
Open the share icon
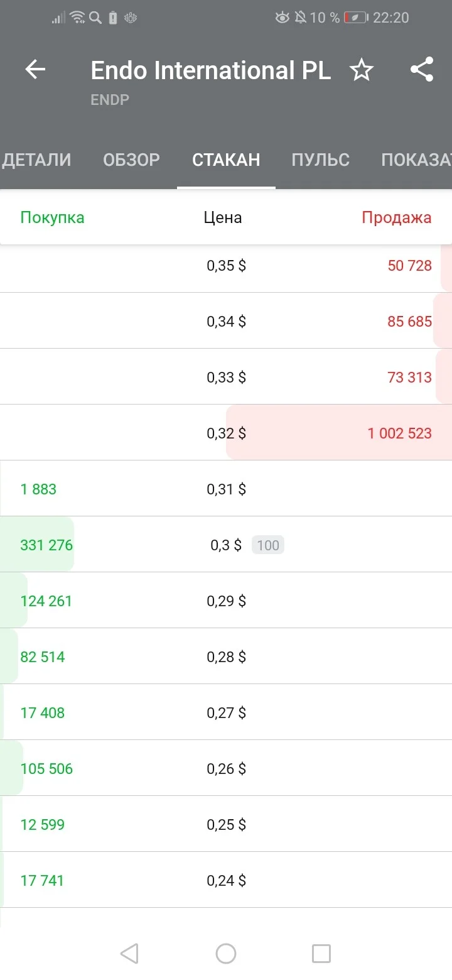click(422, 70)
